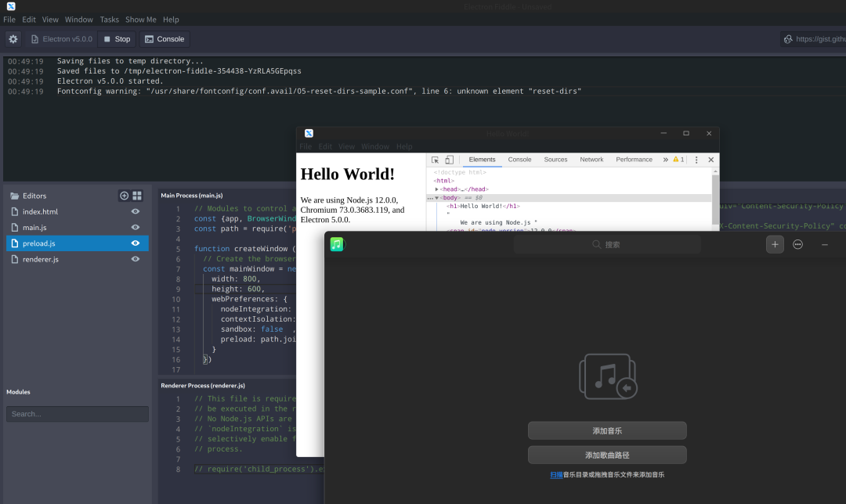Viewport: 846px width, 504px height.
Task: Click the music player search box
Action: 607,245
